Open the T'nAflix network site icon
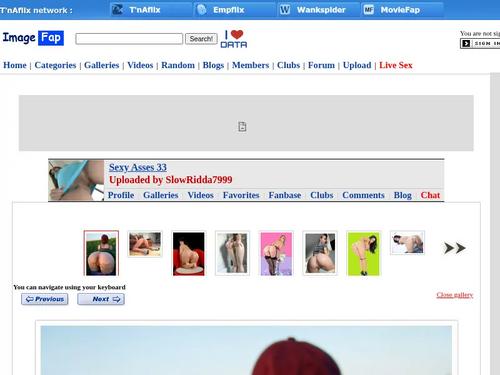The width and height of the screenshot is (500, 375). pos(117,10)
